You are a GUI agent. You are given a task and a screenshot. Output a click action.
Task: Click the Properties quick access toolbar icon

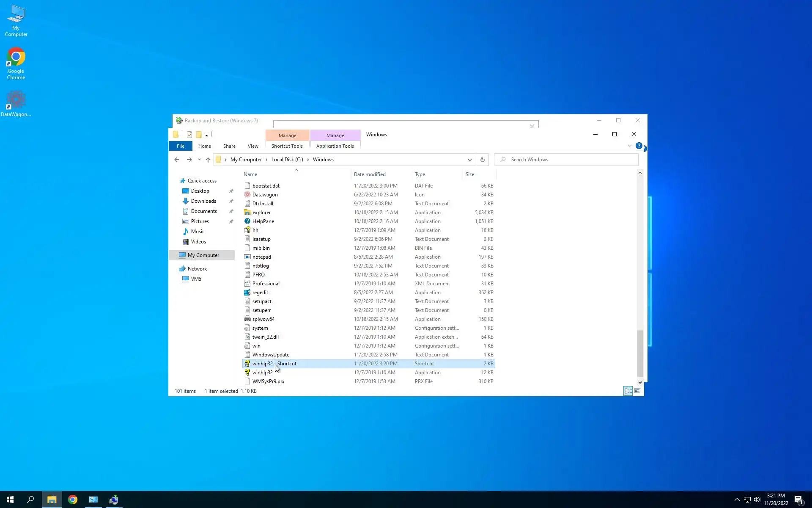189,135
